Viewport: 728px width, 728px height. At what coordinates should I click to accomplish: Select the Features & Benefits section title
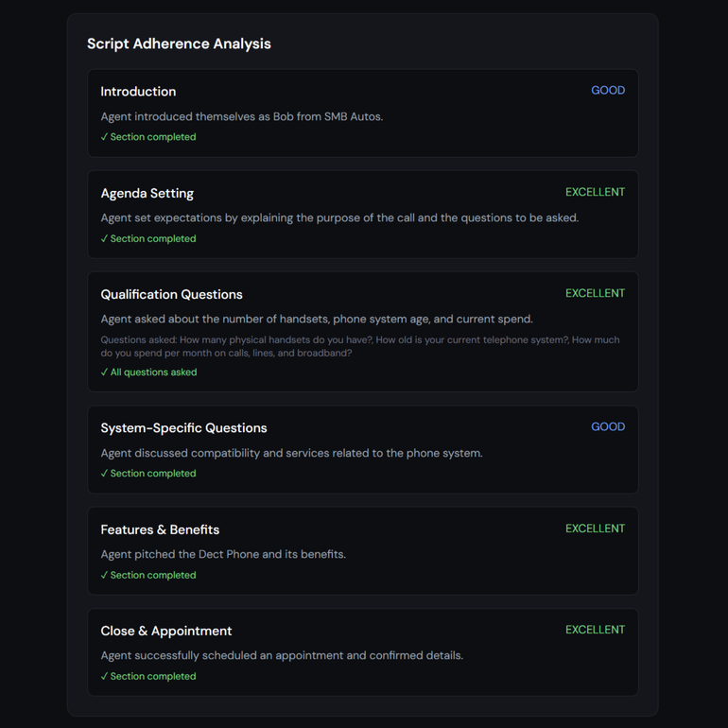click(160, 529)
